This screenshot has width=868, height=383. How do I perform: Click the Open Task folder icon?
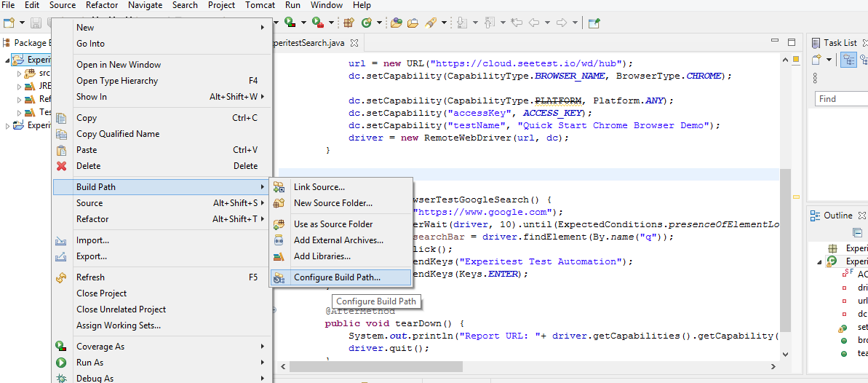[413, 23]
